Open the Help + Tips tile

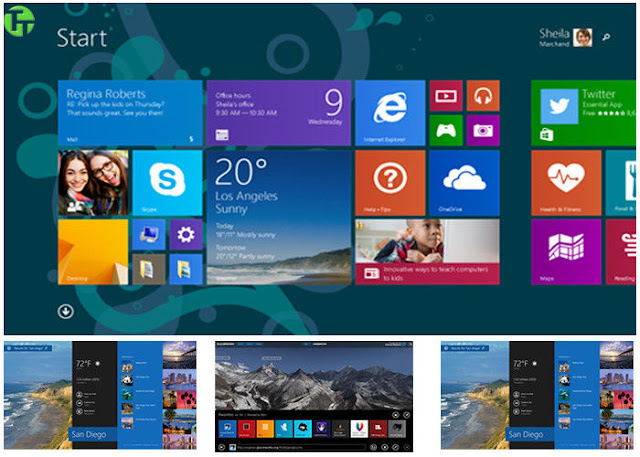[390, 183]
